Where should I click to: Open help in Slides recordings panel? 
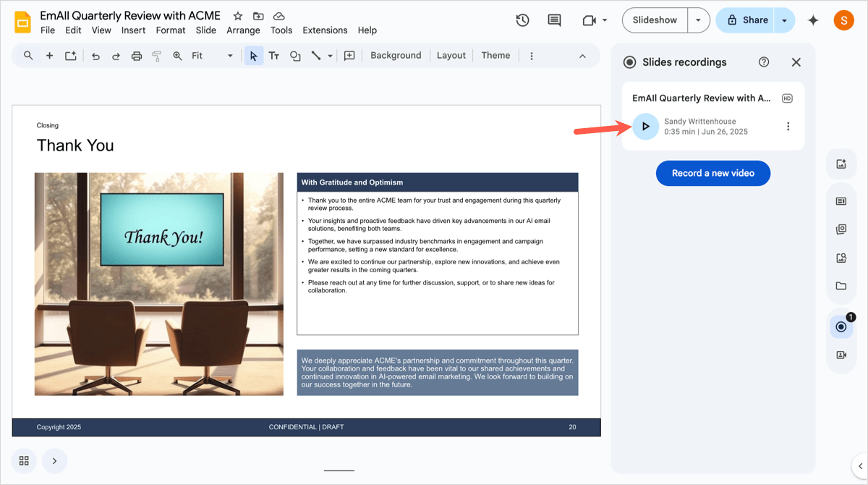pyautogui.click(x=764, y=62)
